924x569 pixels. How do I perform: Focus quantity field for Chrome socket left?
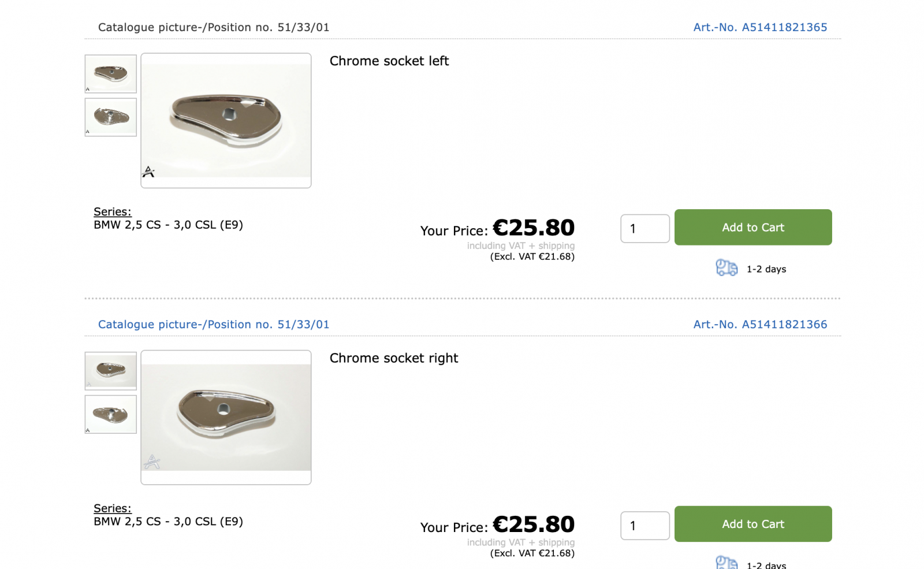[645, 229]
